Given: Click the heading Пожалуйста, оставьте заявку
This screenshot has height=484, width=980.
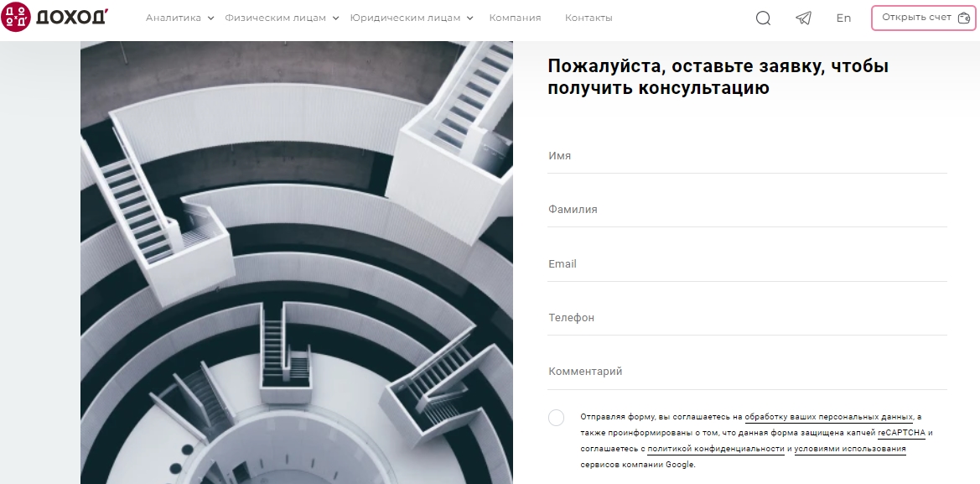Looking at the screenshot, I should point(718,77).
